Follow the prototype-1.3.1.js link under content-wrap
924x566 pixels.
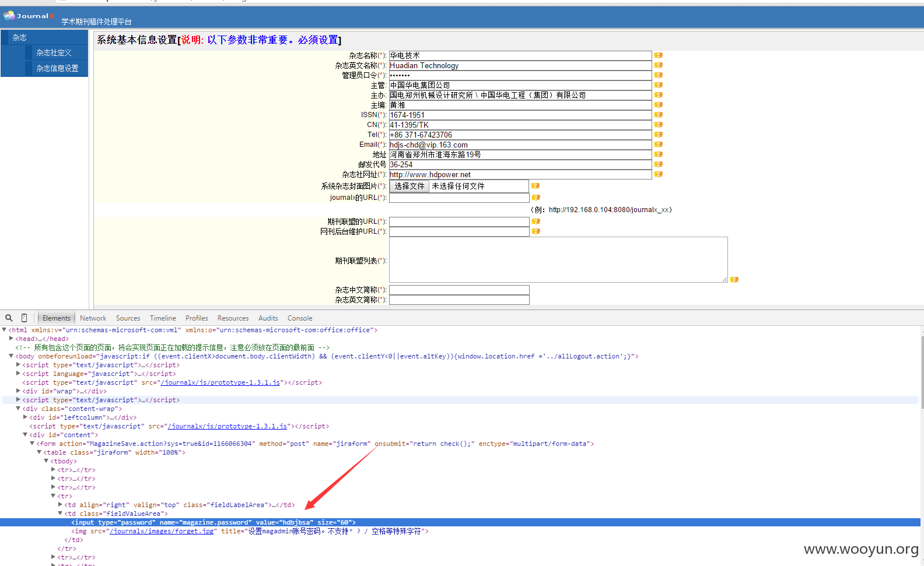pos(228,426)
